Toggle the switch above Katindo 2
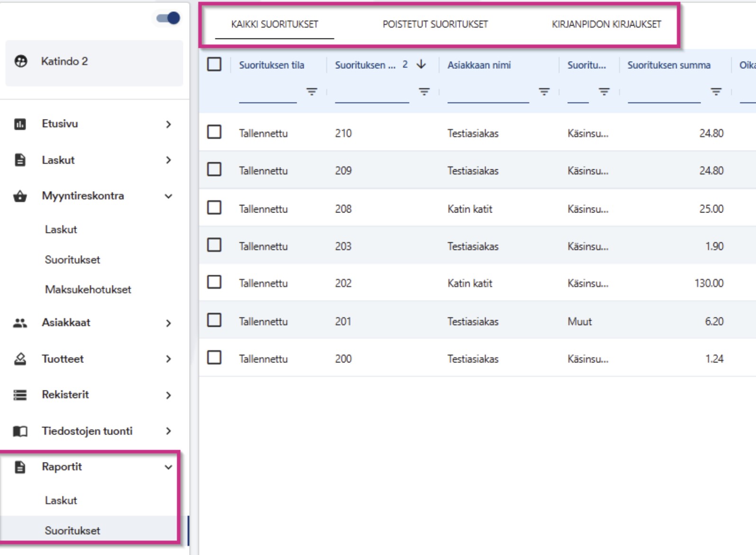 pyautogui.click(x=168, y=18)
